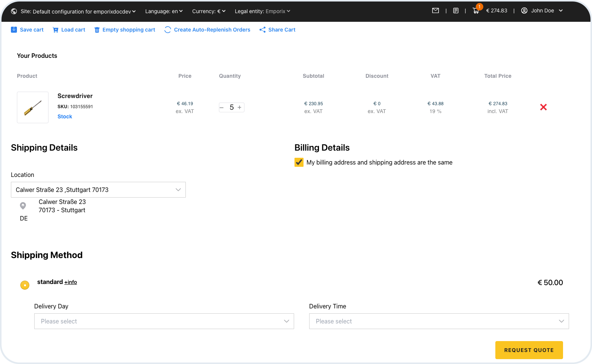Open the Stock link for Screwdriver
The width and height of the screenshot is (592, 364).
(65, 116)
